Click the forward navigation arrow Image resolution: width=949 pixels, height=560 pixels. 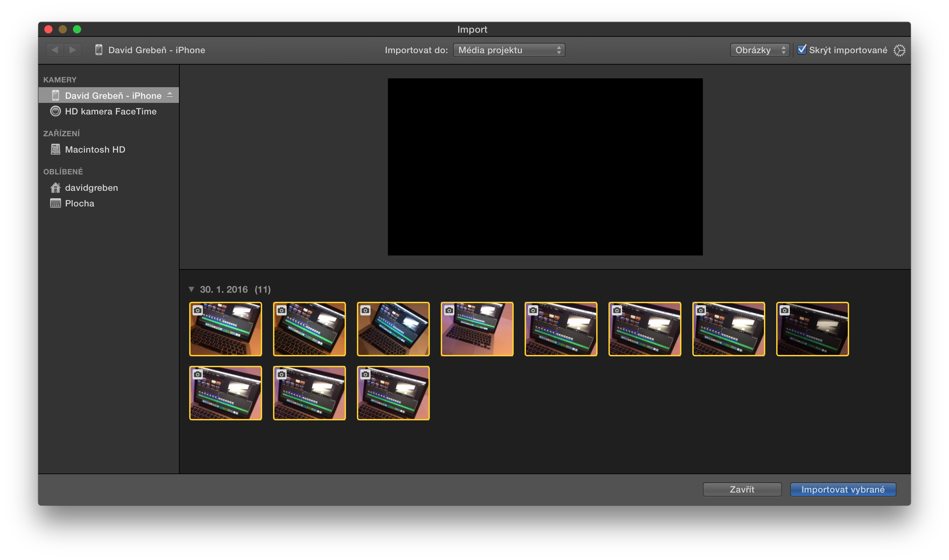click(x=73, y=50)
